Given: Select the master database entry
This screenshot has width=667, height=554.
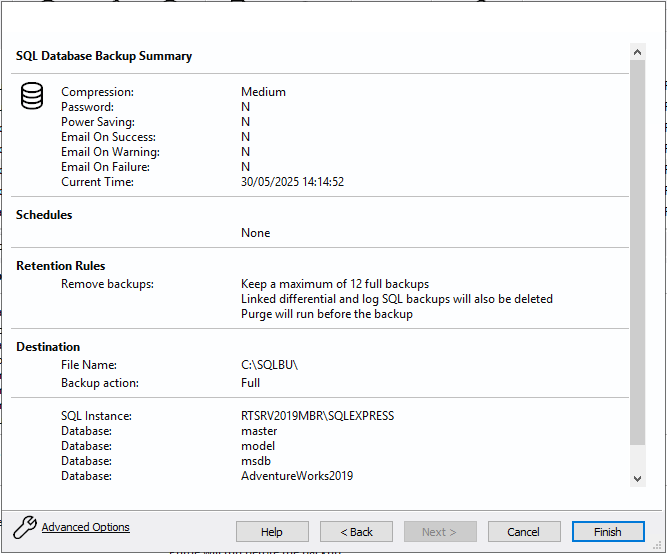Looking at the screenshot, I should (x=259, y=431).
